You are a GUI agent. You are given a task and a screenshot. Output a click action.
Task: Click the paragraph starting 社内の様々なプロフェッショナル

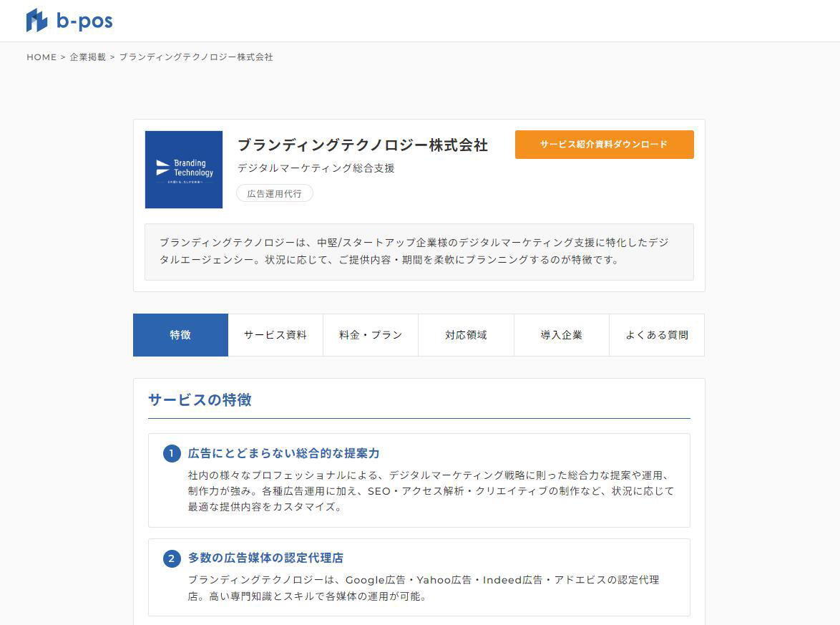coord(431,491)
